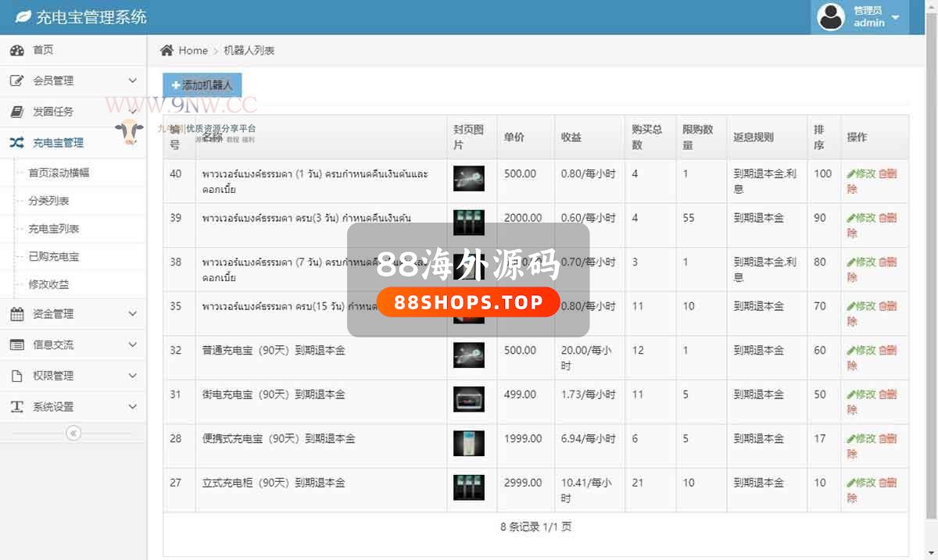938x560 pixels.
Task: Expand the 资金管理 menu chevron
Action: coord(132,314)
